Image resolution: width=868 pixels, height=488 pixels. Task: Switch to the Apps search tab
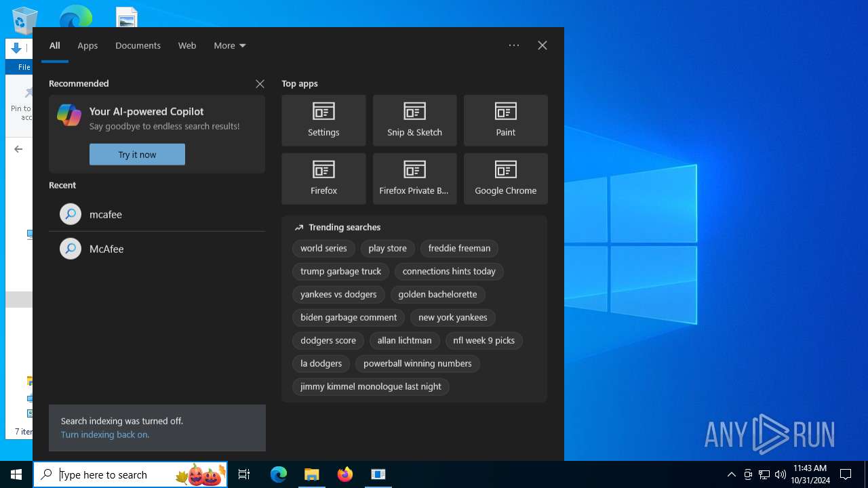coord(87,45)
